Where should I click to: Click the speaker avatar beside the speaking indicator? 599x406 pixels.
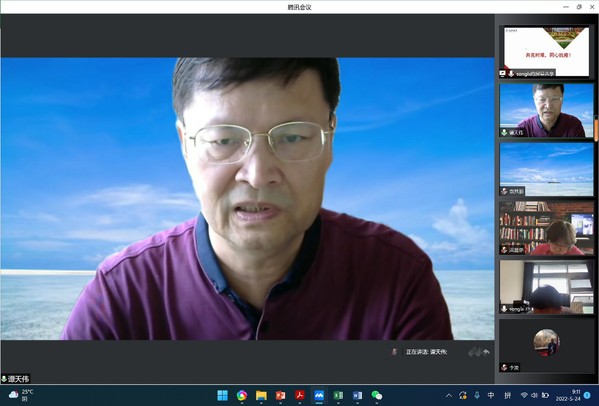point(395,352)
